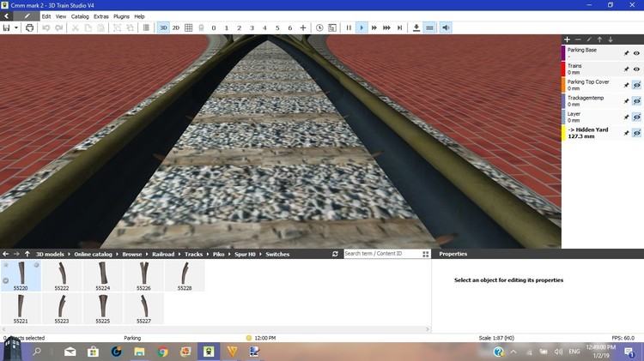This screenshot has height=361, width=644.
Task: Open the Extras menu
Action: tap(101, 16)
